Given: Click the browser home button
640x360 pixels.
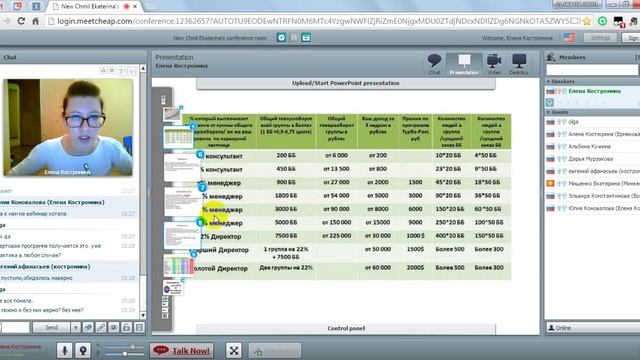Looking at the screenshot, I should click(36, 21).
